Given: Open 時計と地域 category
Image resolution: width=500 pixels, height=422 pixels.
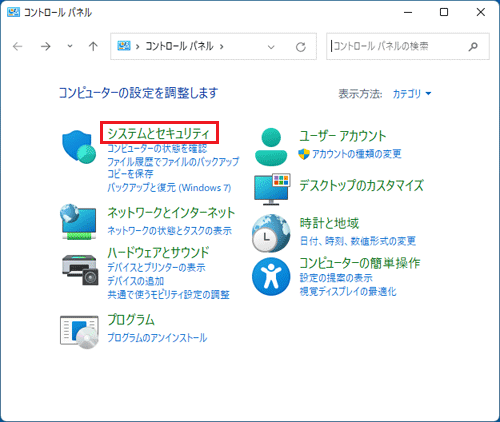Looking at the screenshot, I should pyautogui.click(x=329, y=223).
